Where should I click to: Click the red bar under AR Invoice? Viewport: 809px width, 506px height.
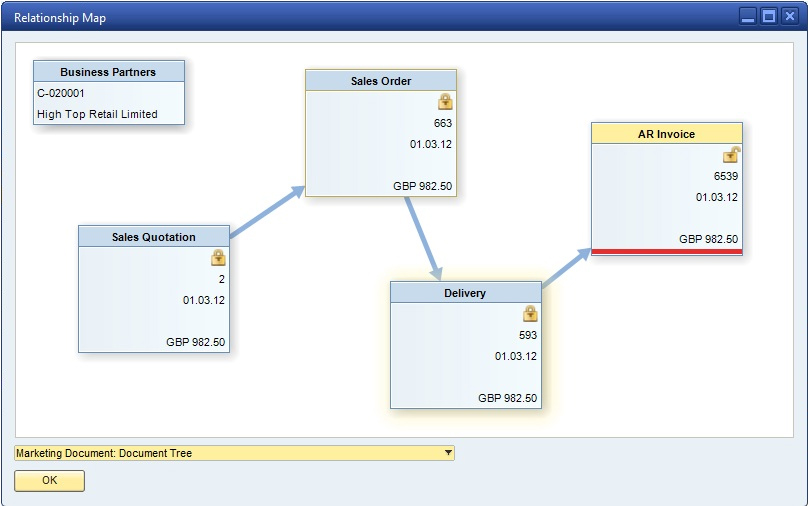tap(666, 252)
